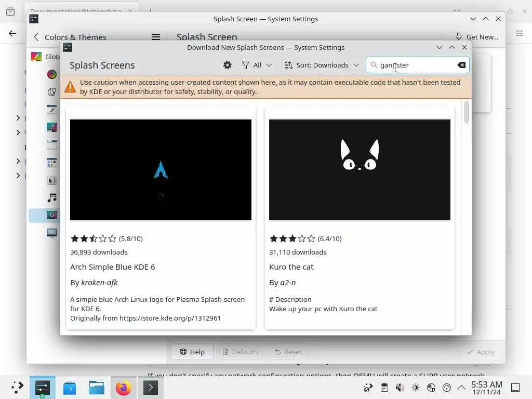Viewport: 532px width, 399px height.
Task: Click the Help button
Action: tap(192, 352)
